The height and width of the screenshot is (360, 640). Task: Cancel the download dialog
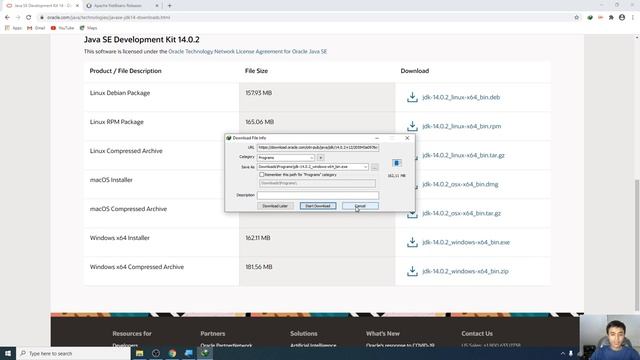360,206
